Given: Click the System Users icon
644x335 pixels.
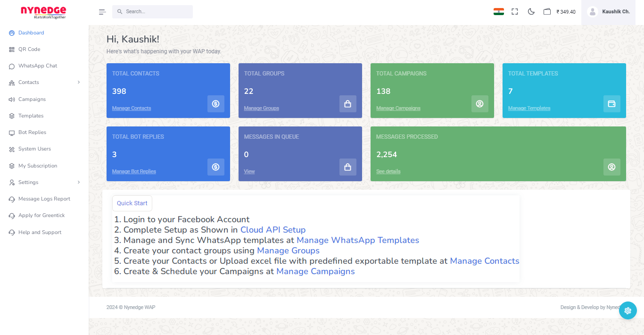Looking at the screenshot, I should 12,149.
